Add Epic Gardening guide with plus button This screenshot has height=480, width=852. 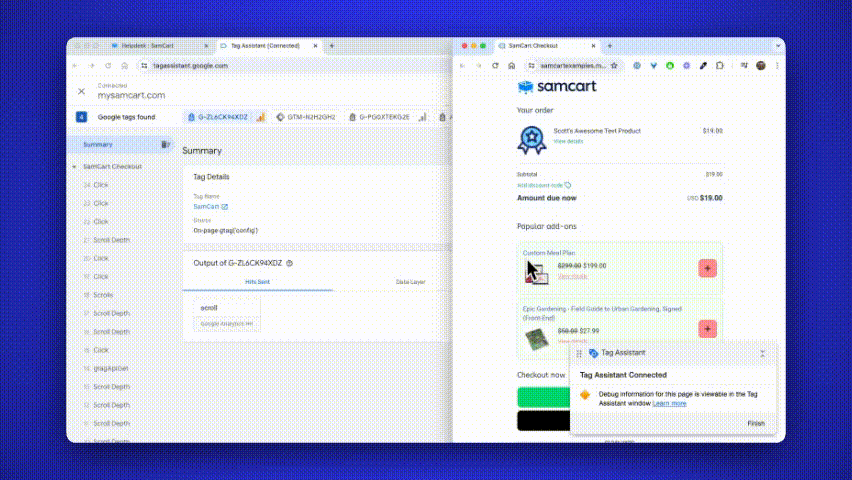[x=707, y=329]
